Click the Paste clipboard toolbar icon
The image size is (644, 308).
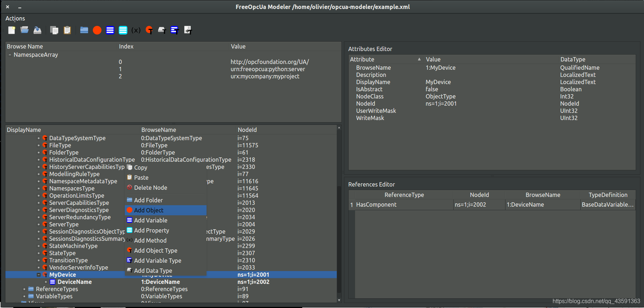coord(67,30)
